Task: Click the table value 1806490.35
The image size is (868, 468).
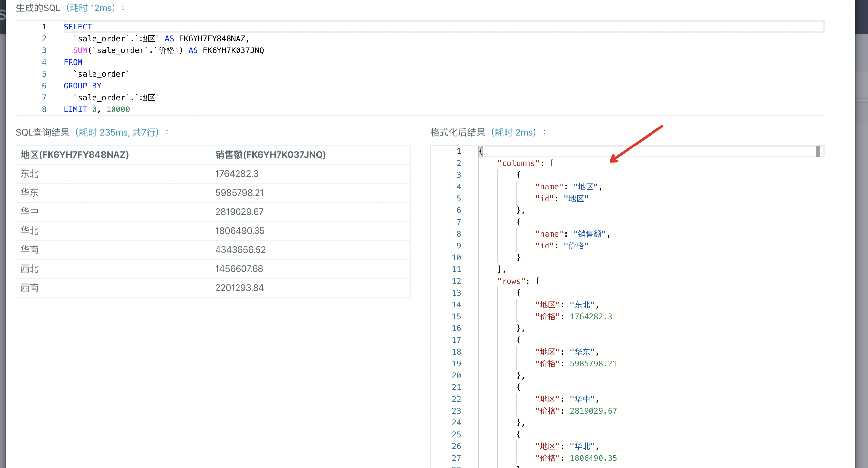Action: click(240, 231)
